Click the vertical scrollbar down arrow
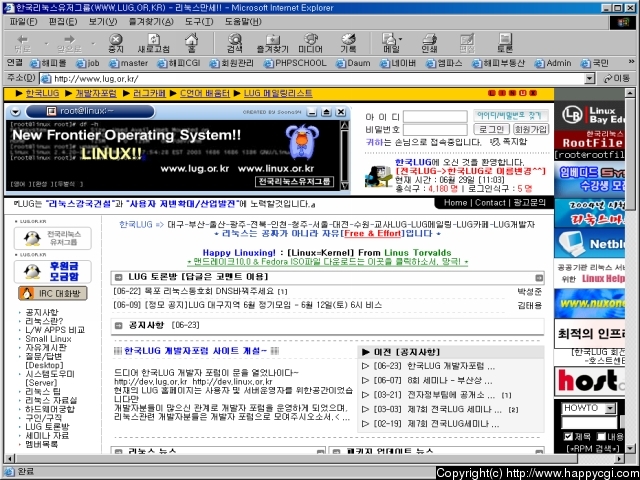This screenshot has width=640, height=480. click(x=630, y=449)
